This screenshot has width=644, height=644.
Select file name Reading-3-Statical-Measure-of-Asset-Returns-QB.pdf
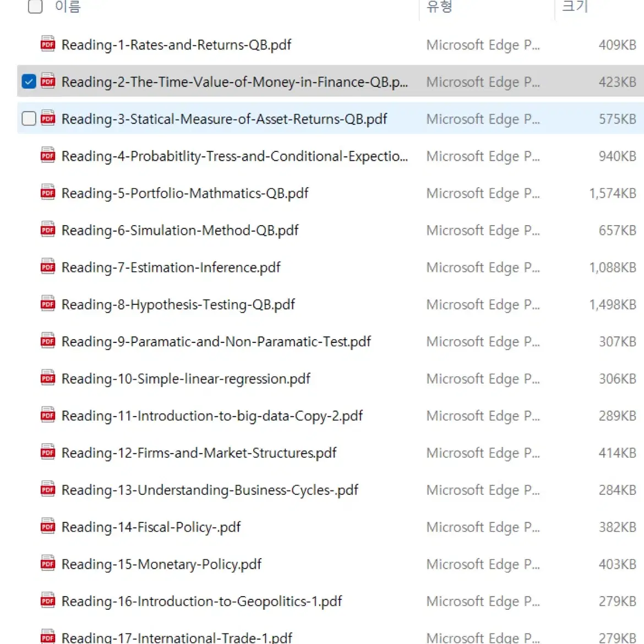224,119
